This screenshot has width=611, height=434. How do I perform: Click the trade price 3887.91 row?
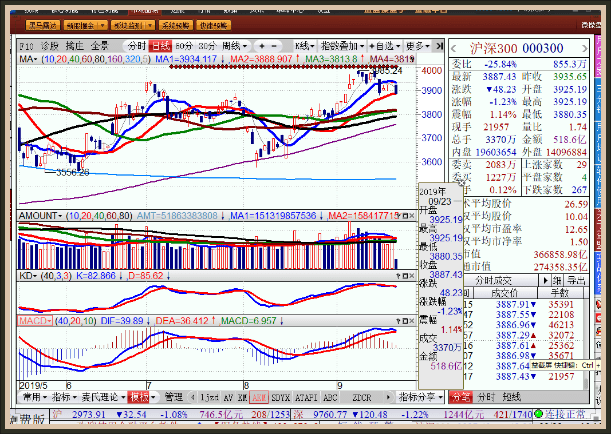coord(524,304)
